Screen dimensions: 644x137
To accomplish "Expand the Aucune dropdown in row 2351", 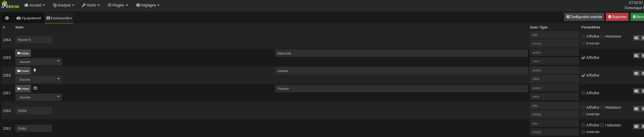I will click(x=39, y=97).
